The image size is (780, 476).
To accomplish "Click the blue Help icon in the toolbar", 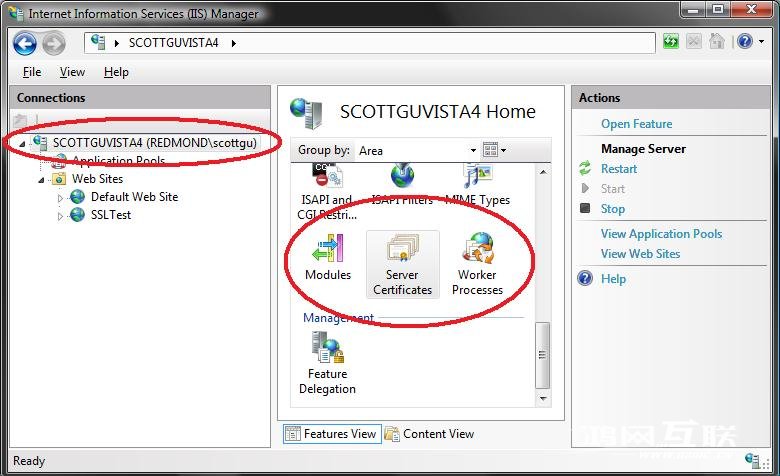I will (x=745, y=41).
